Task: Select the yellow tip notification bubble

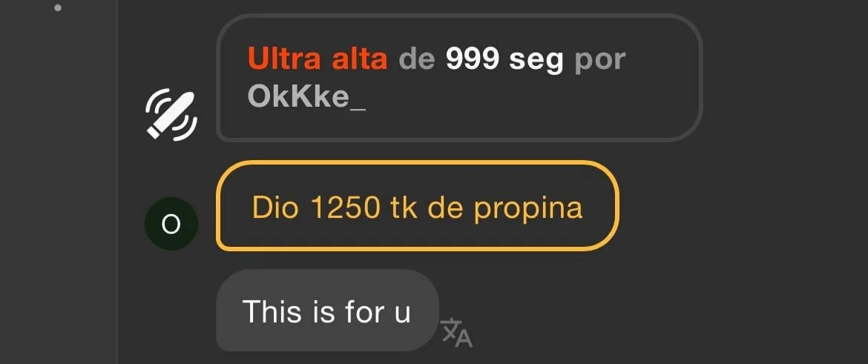Action: [x=418, y=206]
